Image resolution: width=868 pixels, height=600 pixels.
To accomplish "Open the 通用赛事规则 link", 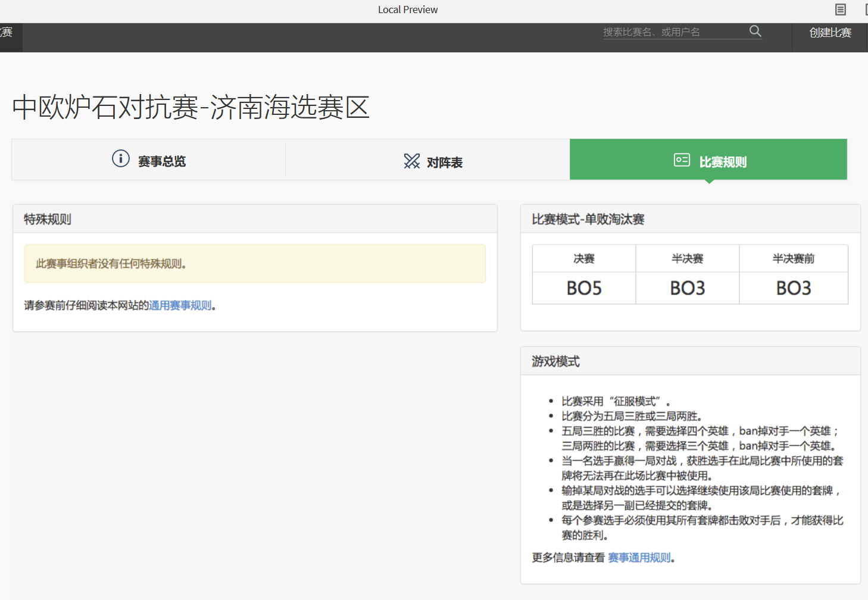I will point(180,305).
